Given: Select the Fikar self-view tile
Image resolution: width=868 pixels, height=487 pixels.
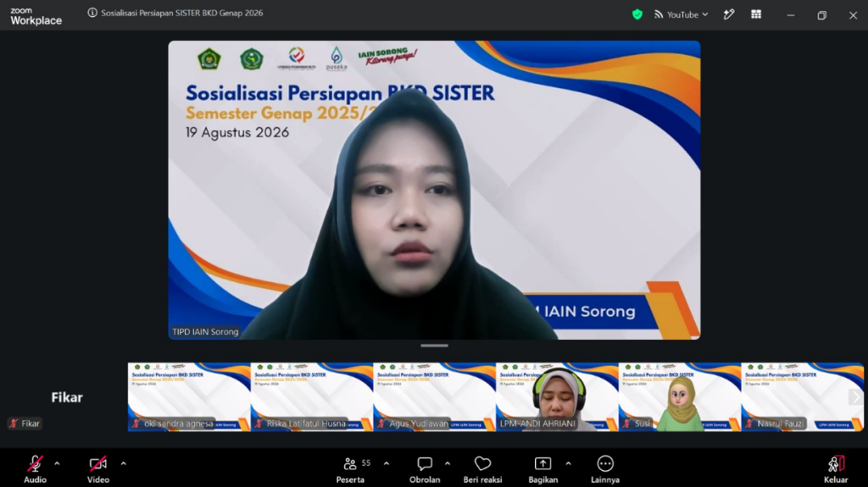Looking at the screenshot, I should click(66, 396).
